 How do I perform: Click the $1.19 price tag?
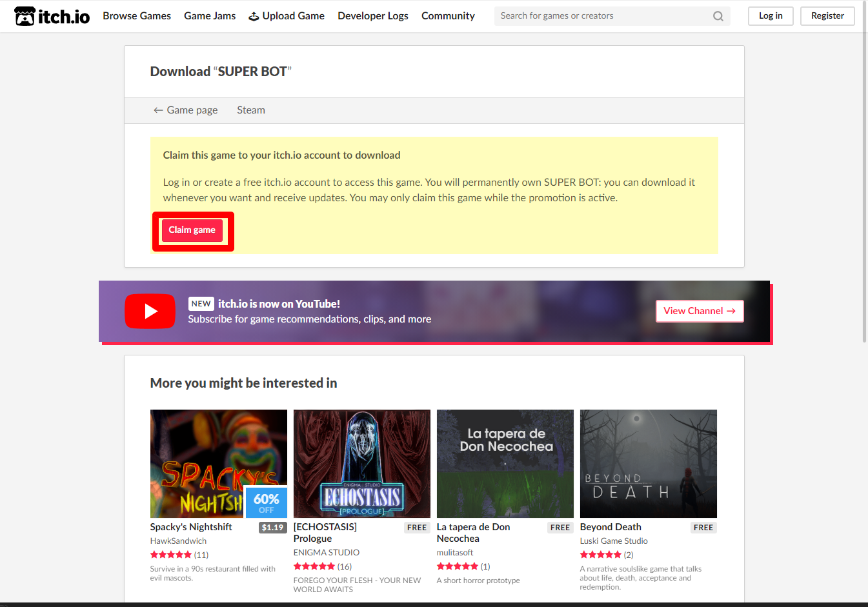pos(273,528)
